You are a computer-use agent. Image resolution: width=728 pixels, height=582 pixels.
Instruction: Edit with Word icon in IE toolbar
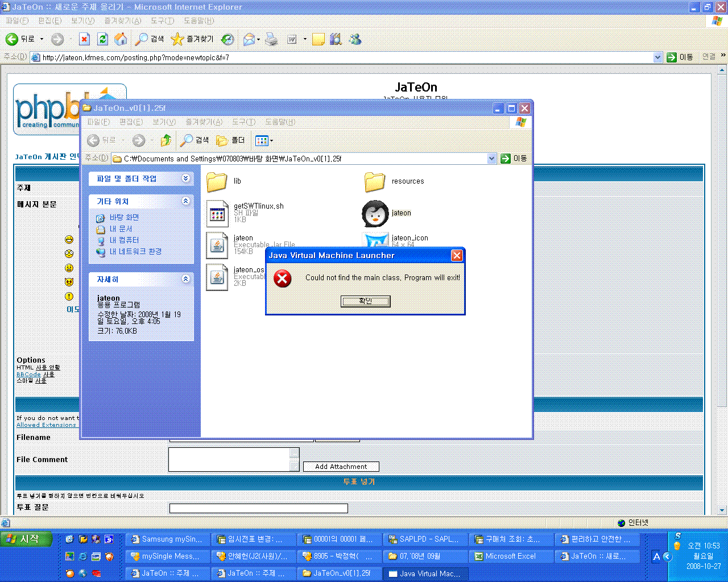click(x=292, y=39)
